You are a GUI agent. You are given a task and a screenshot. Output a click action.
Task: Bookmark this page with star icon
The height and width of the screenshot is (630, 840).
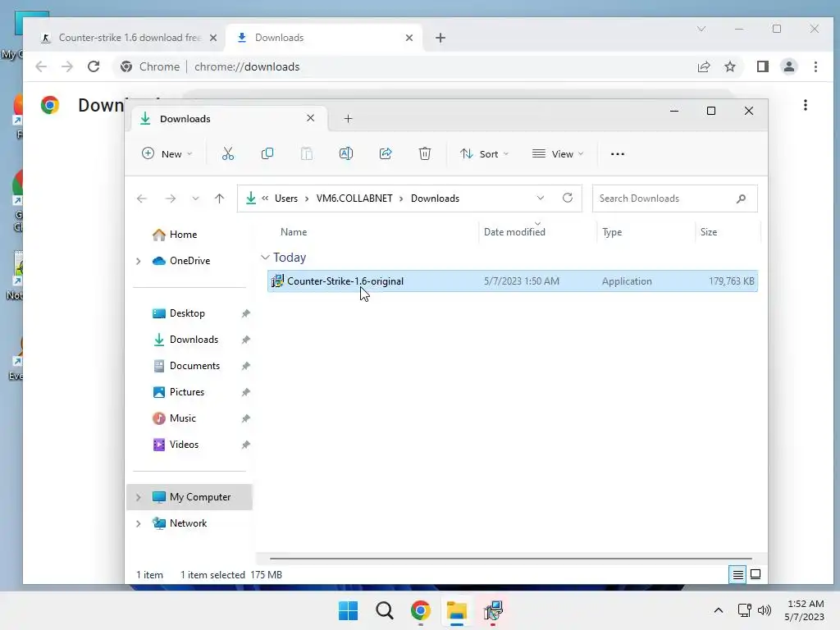point(729,66)
